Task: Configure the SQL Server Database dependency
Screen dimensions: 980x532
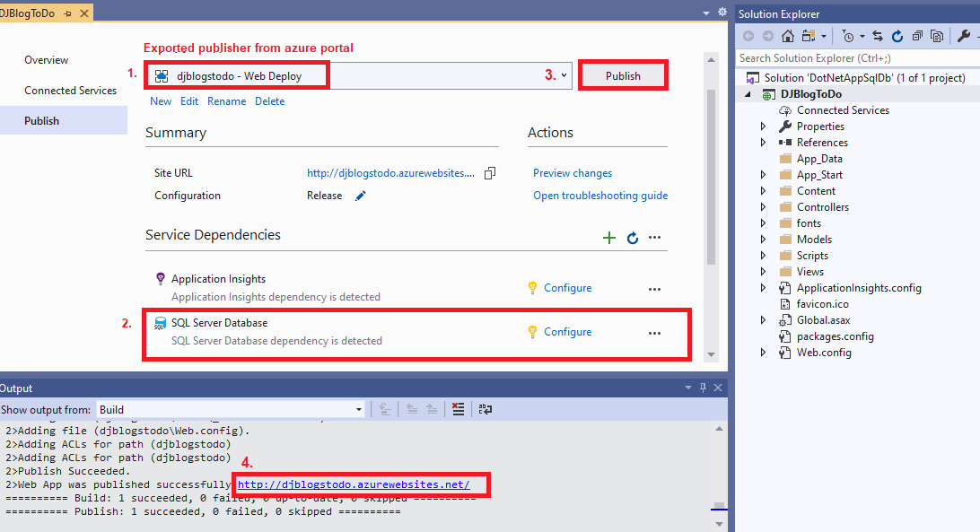Action: click(x=567, y=332)
